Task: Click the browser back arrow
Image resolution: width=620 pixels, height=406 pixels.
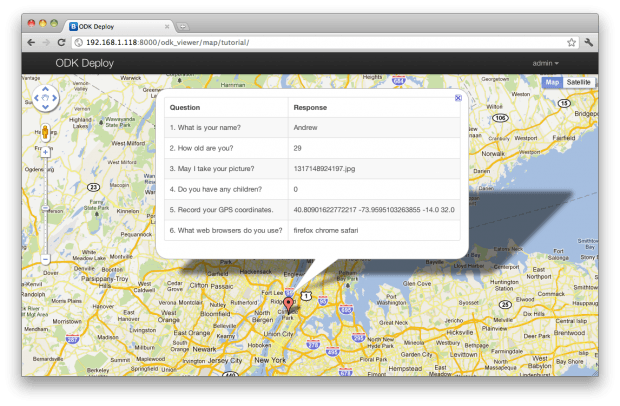Action: [31, 43]
